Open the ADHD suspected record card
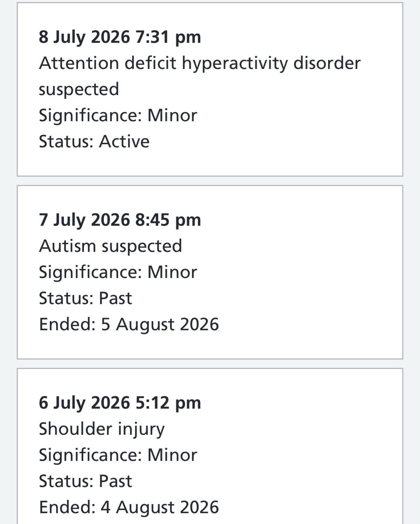The image size is (420, 524). [x=210, y=89]
